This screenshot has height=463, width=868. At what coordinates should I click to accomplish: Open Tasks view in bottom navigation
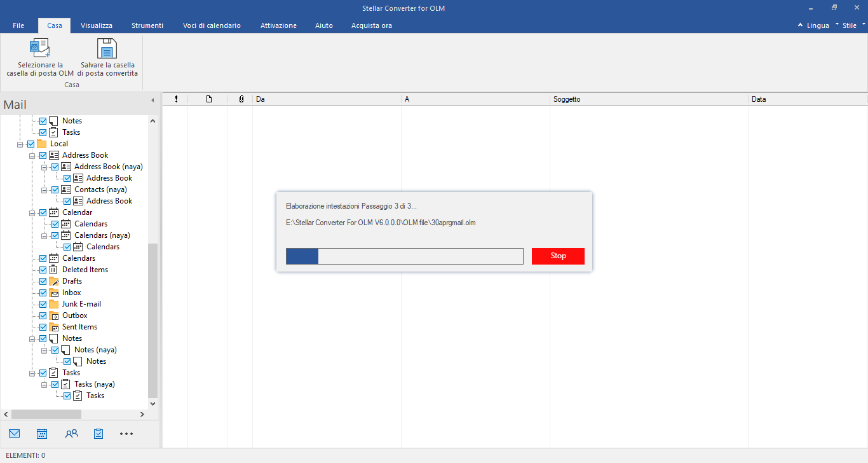click(x=98, y=434)
